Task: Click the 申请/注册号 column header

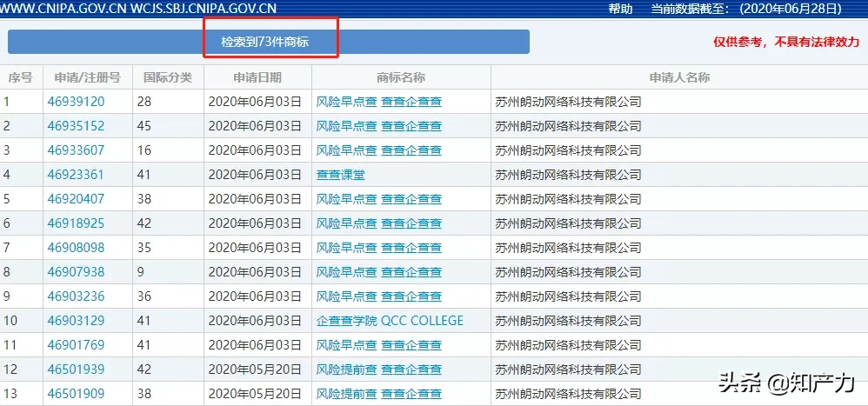Action: (x=88, y=77)
